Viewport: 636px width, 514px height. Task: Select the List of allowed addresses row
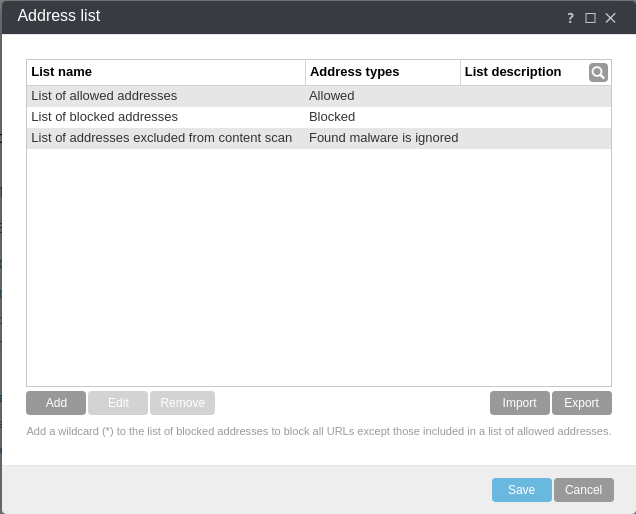tap(104, 96)
